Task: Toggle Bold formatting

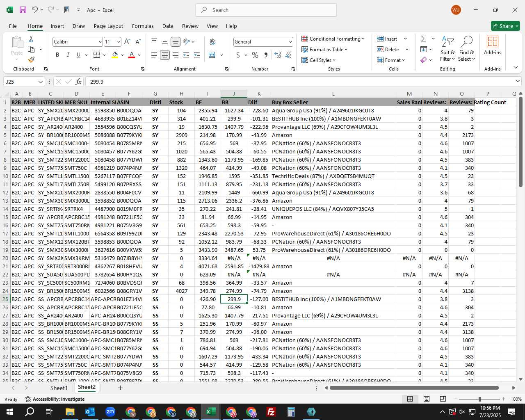Action: click(57, 55)
